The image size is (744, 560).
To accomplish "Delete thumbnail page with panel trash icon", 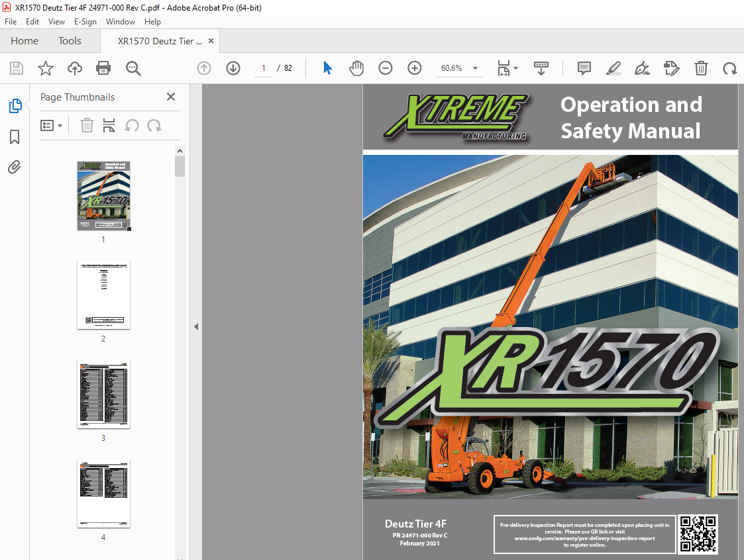I will [x=87, y=126].
